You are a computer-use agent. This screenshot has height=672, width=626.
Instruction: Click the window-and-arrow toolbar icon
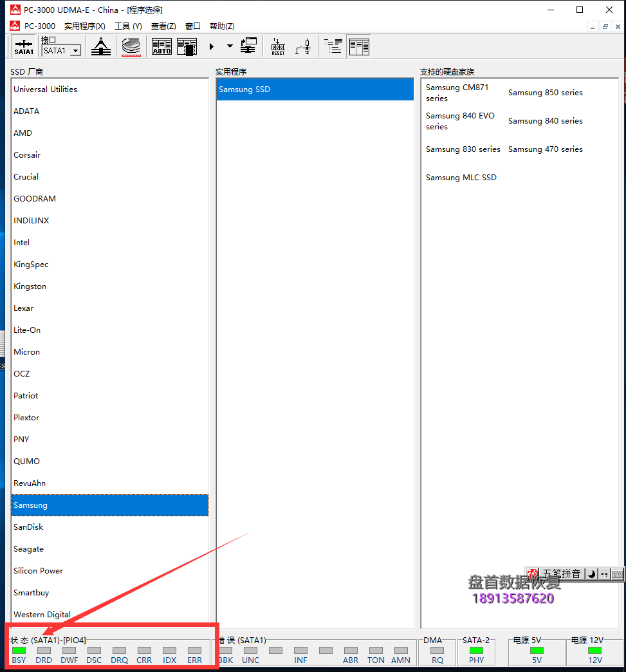[x=248, y=46]
